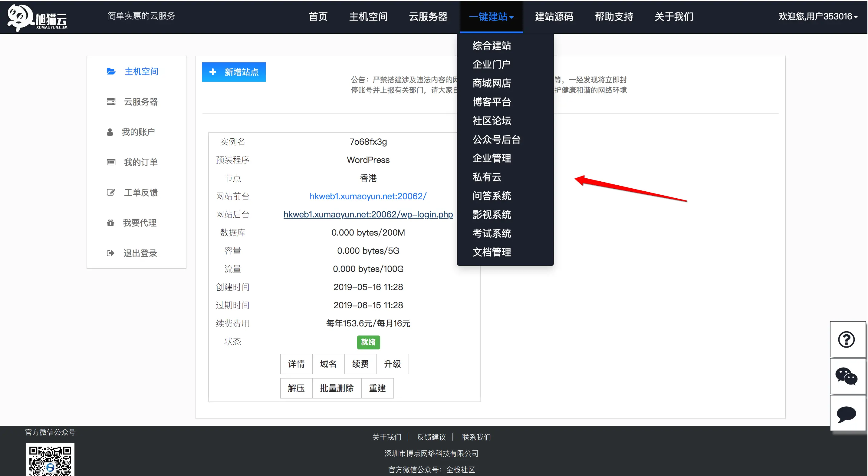This screenshot has height=476, width=868.
Task: Expand the 用户353016 account dropdown
Action: pyautogui.click(x=818, y=17)
